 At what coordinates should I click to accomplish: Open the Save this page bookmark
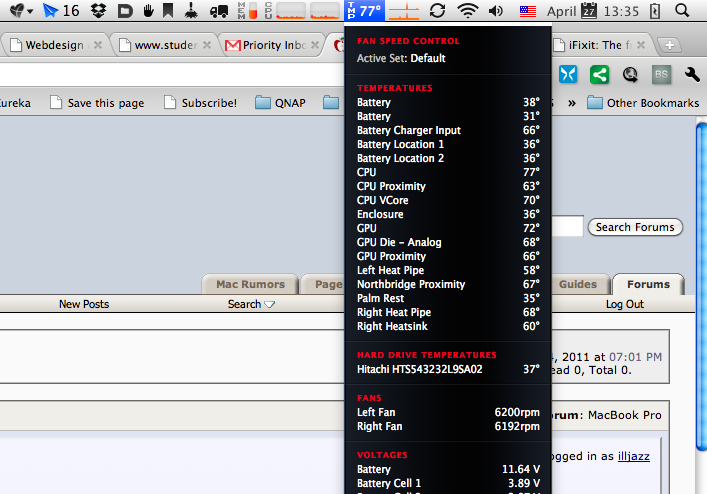(97, 103)
